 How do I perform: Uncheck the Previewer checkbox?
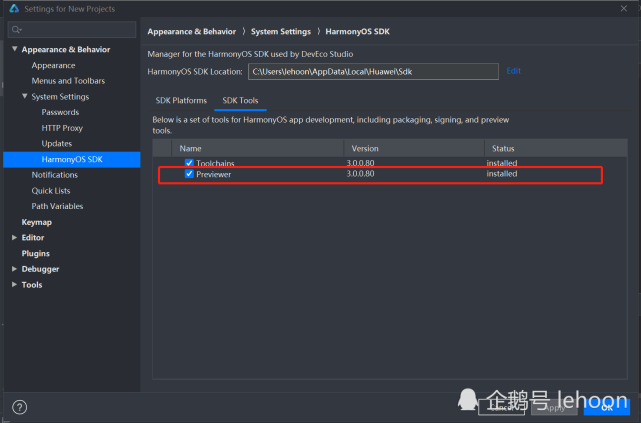point(189,174)
